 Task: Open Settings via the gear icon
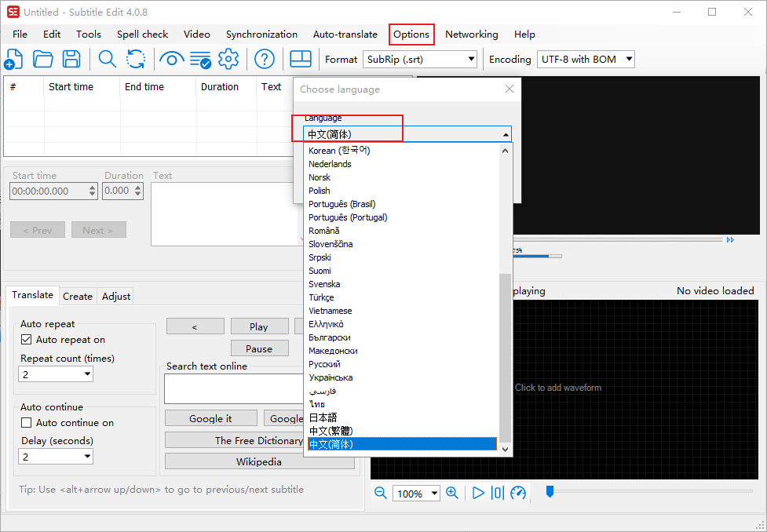coord(228,59)
